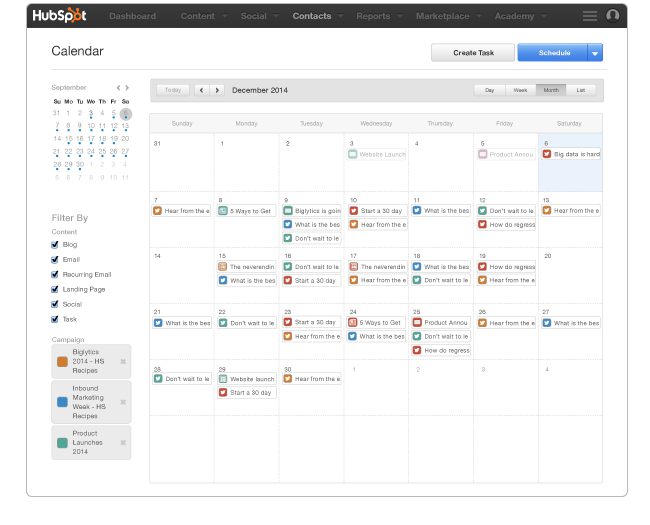Screen dimensions: 650x525
Task: Open the user profile avatar
Action: pyautogui.click(x=613, y=16)
